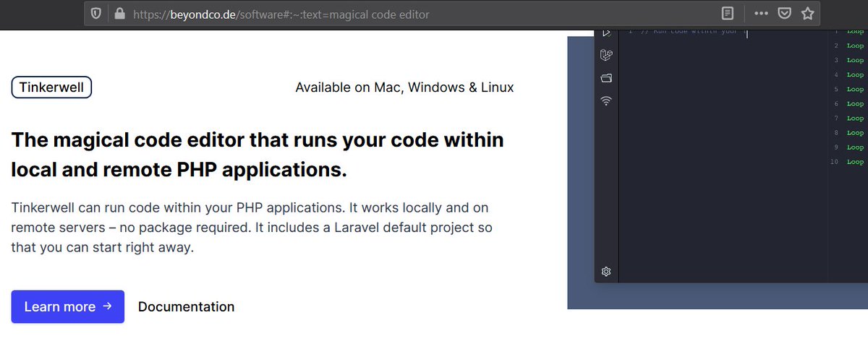This screenshot has height=349, width=868.
Task: Open Tinkerwell settings via the gear icon
Action: [606, 272]
